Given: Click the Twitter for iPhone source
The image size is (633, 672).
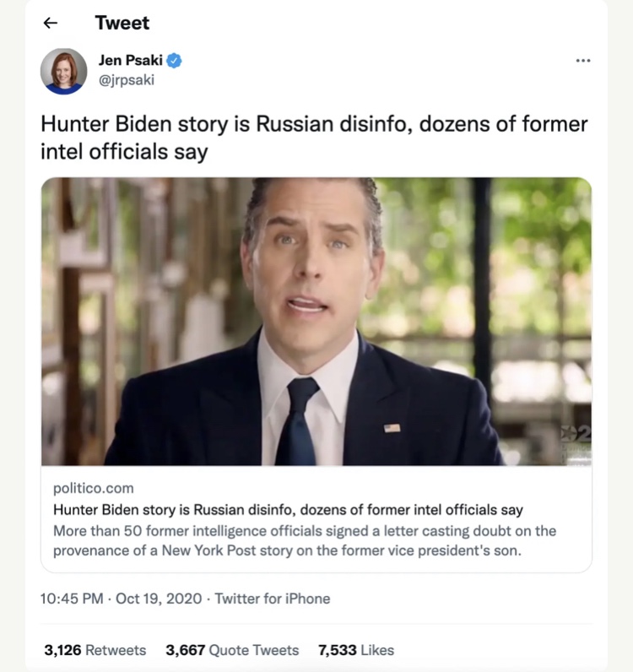Looking at the screenshot, I should 273,599.
